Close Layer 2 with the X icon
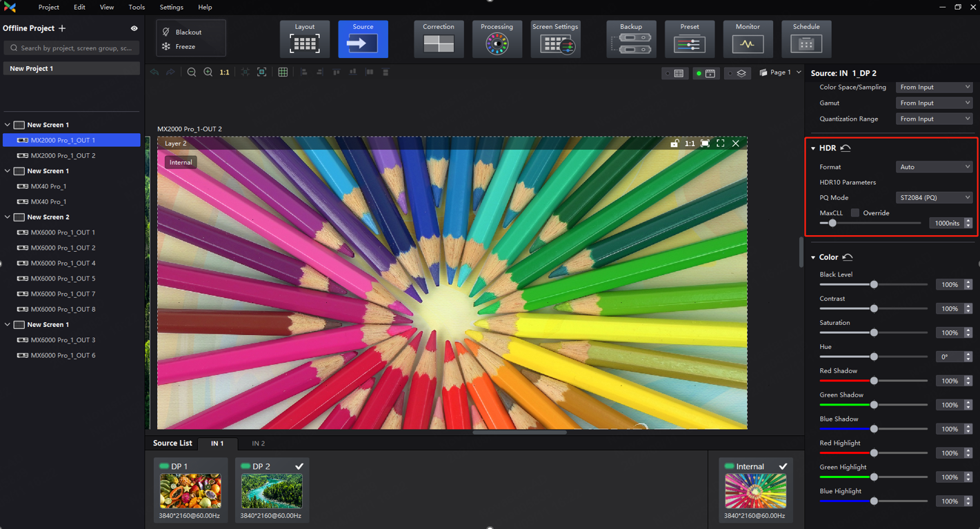The image size is (980, 529). click(x=736, y=143)
